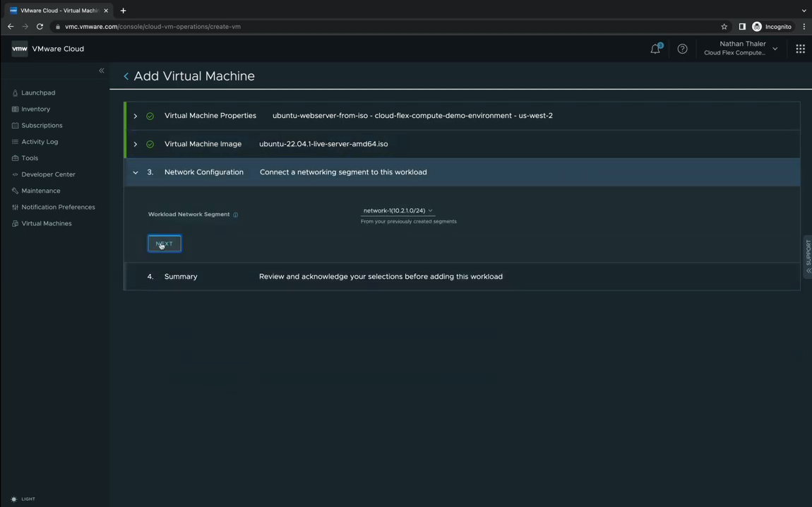Click the Maintenance wrench icon
This screenshot has width=812, height=507.
(x=15, y=191)
